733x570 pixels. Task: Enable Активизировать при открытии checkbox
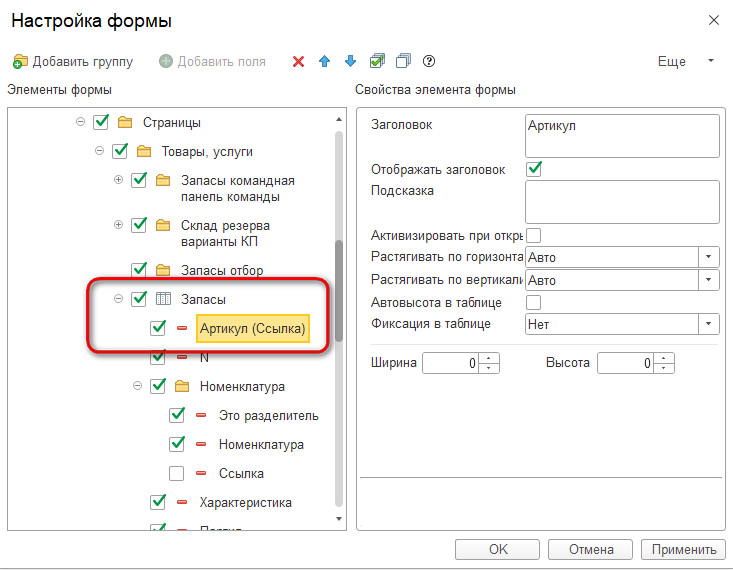533,235
